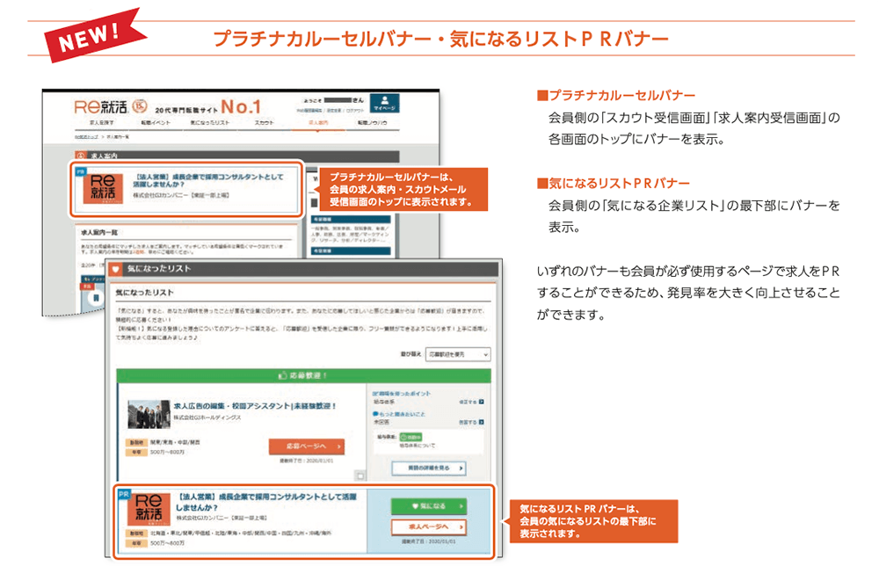Screen dimensions: 879x588
Task: Click the 15周年 anniversary badge icon
Action: tap(138, 105)
